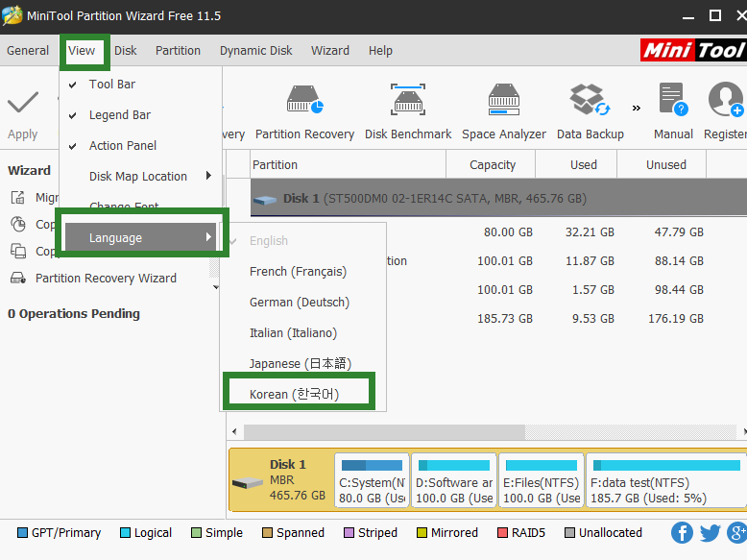The width and height of the screenshot is (747, 560).
Task: Open MiniTool Facebook page icon
Action: (x=682, y=532)
